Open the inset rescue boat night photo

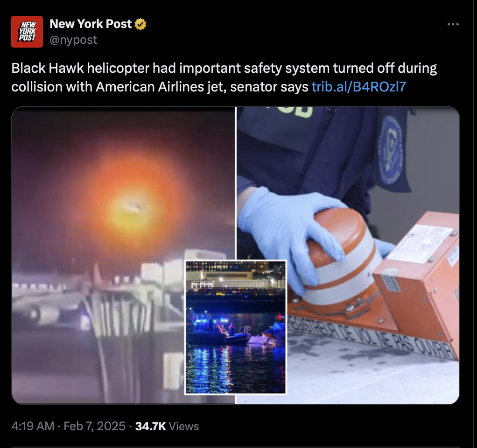tap(236, 327)
